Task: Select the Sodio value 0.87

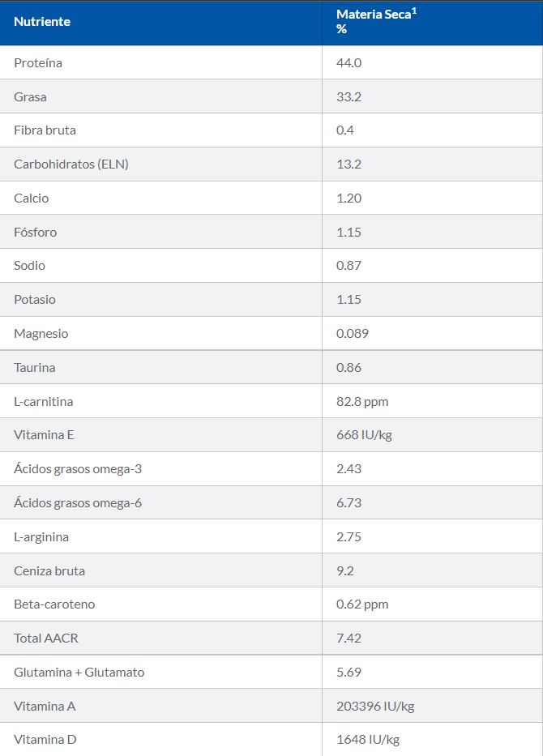Action: (x=348, y=266)
